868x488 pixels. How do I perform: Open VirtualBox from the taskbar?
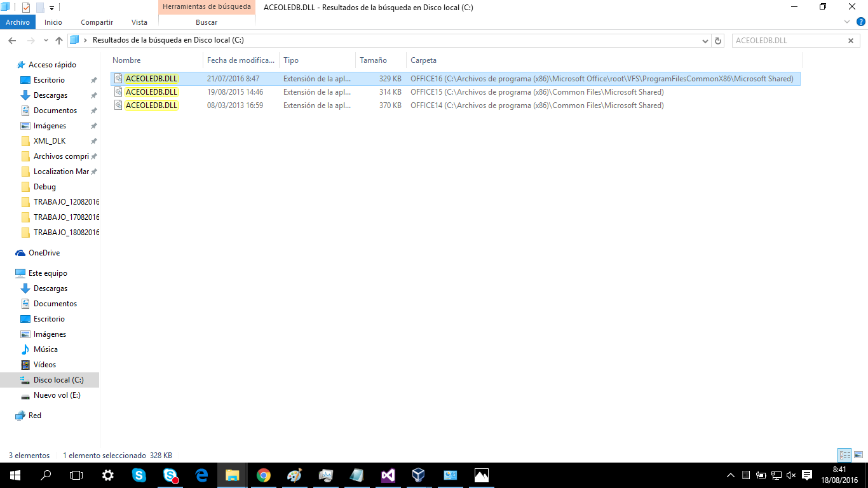click(x=419, y=475)
